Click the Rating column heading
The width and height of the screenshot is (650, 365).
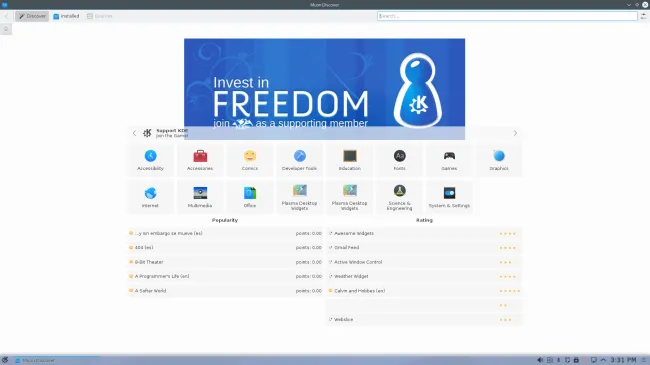pos(424,220)
